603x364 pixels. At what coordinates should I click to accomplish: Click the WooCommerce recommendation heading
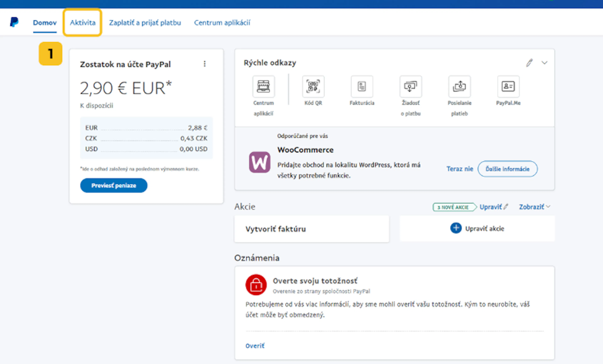coord(305,150)
